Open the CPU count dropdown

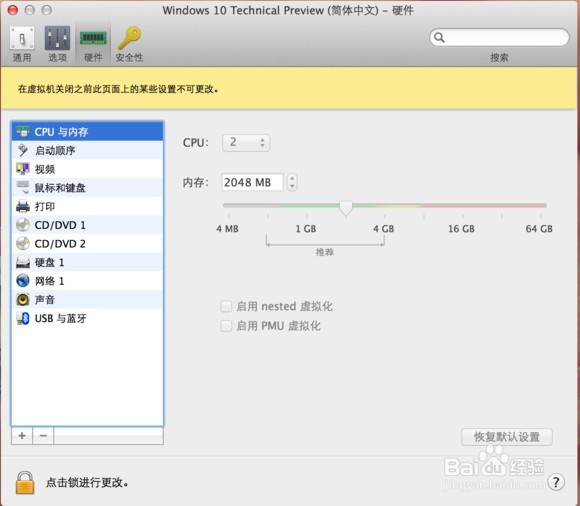(x=246, y=142)
